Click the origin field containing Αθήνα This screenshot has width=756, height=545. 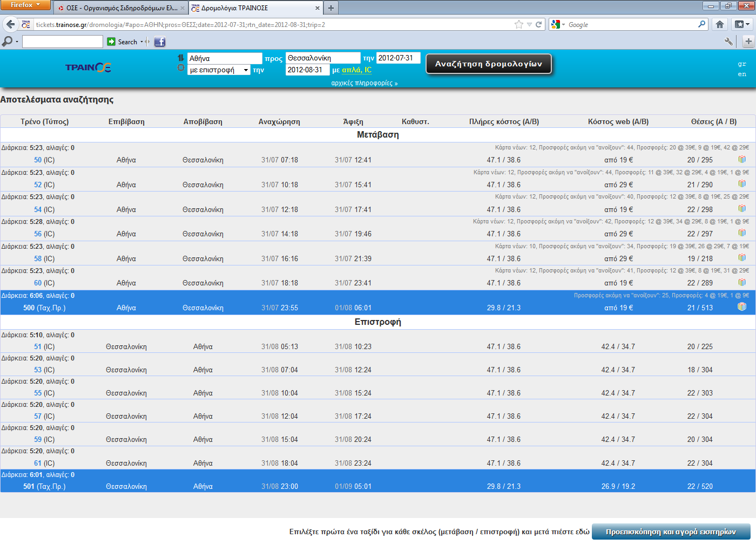[x=225, y=58]
